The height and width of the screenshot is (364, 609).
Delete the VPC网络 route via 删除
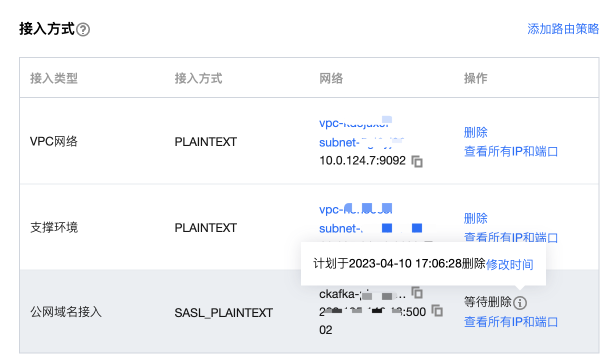tap(475, 132)
